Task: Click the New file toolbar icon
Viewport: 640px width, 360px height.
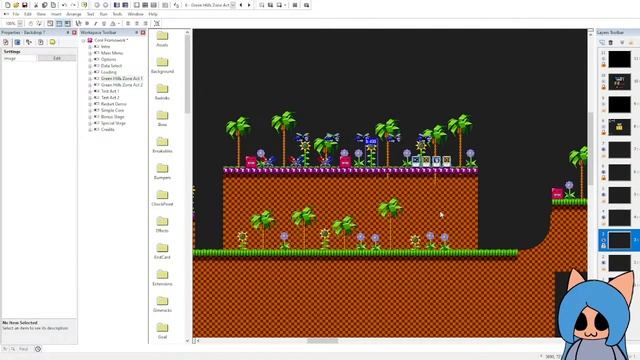Action: coord(8,5)
